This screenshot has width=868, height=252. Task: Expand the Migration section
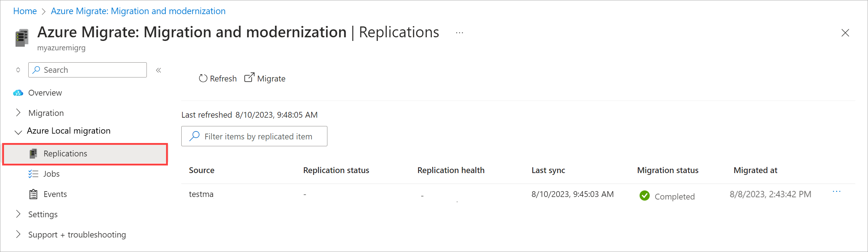pos(18,113)
